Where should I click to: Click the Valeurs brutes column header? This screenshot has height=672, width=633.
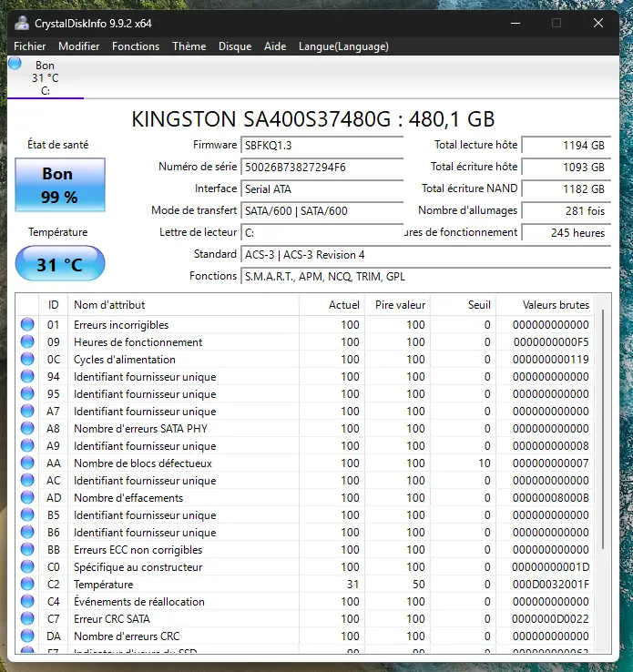pos(546,305)
